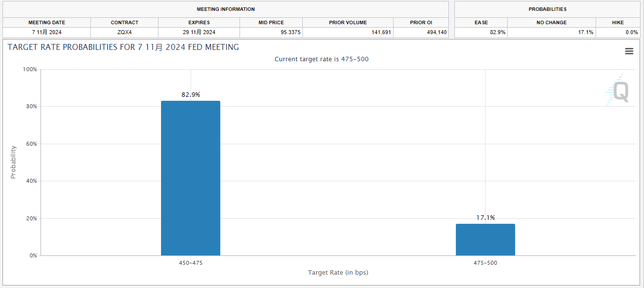Click the EXPIRES column header
Viewport: 644px width, 288px height.
point(199,23)
